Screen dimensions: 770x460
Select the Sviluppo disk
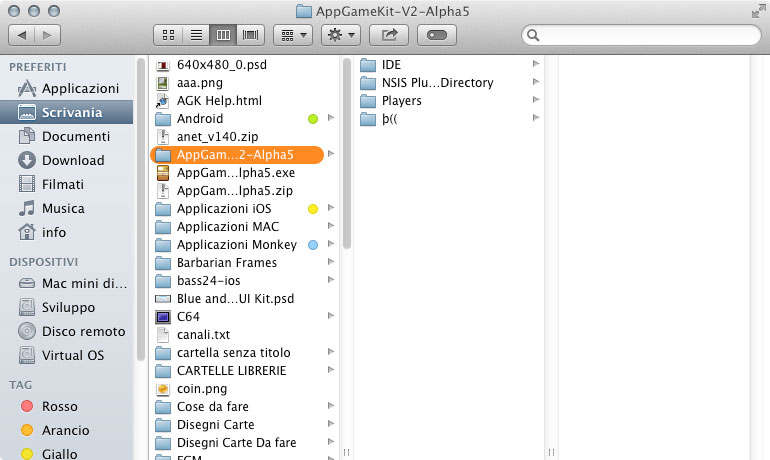pos(67,308)
